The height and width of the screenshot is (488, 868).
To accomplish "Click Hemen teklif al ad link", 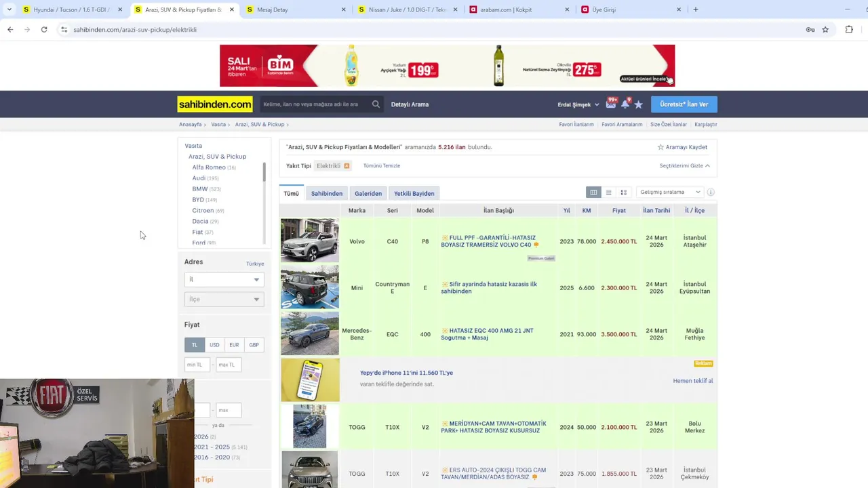I will tap(693, 381).
